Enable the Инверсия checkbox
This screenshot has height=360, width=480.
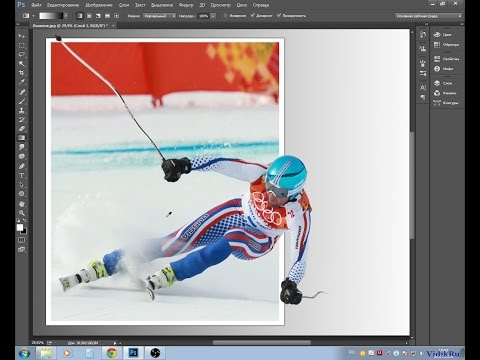226,16
